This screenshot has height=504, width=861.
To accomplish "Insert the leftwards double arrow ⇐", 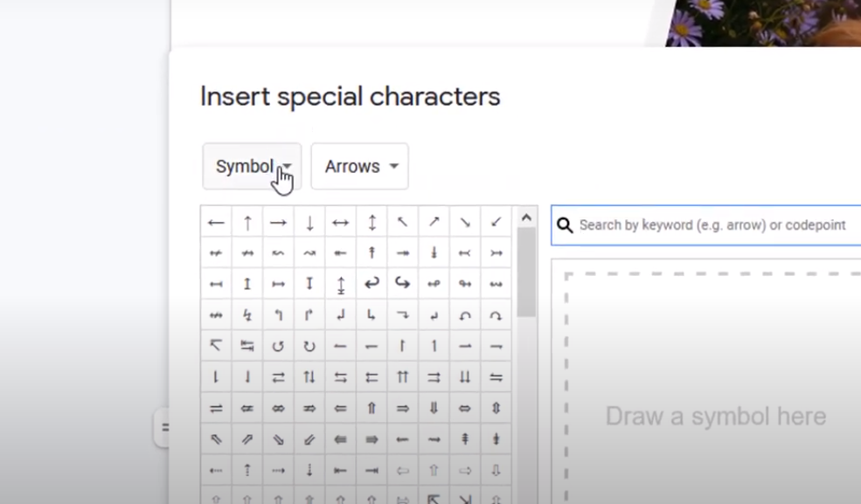I will tap(340, 408).
